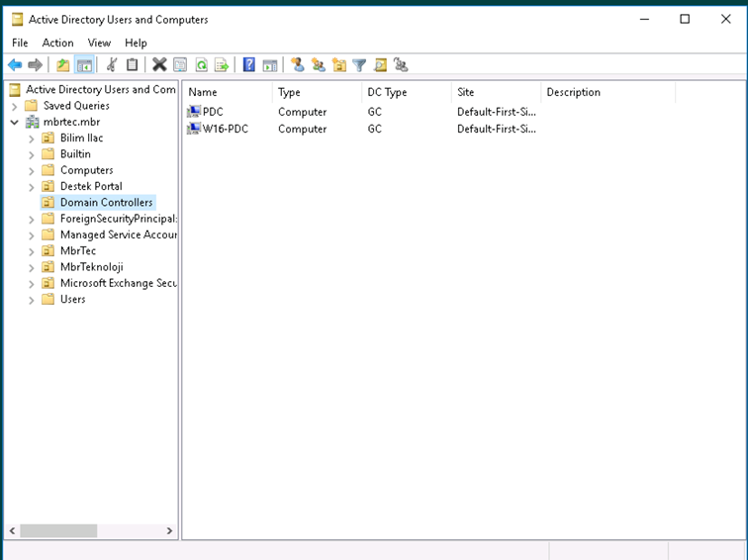Click tree pane scroll right arrow
Image resolution: width=748 pixels, height=560 pixels.
coord(169,531)
